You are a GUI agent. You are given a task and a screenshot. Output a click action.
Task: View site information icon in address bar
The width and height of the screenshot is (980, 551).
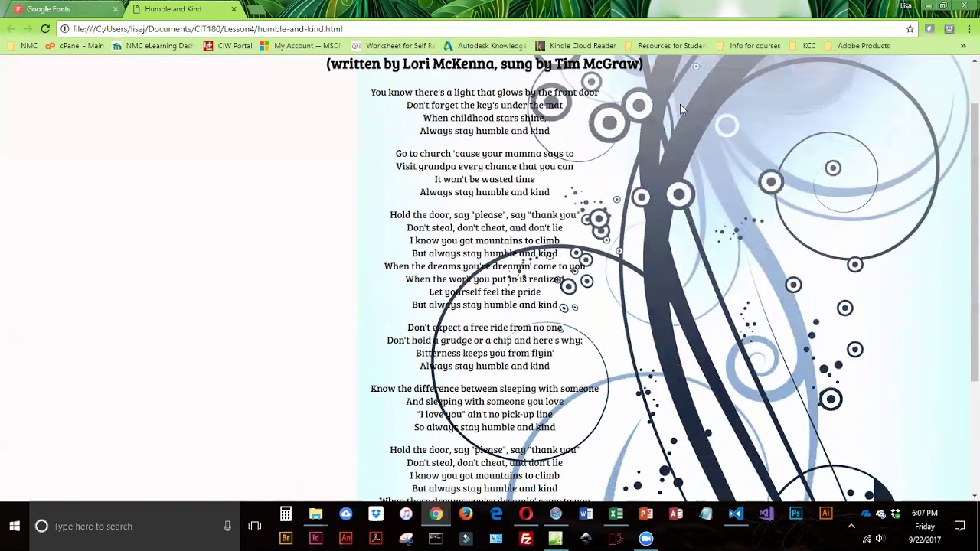tap(65, 28)
